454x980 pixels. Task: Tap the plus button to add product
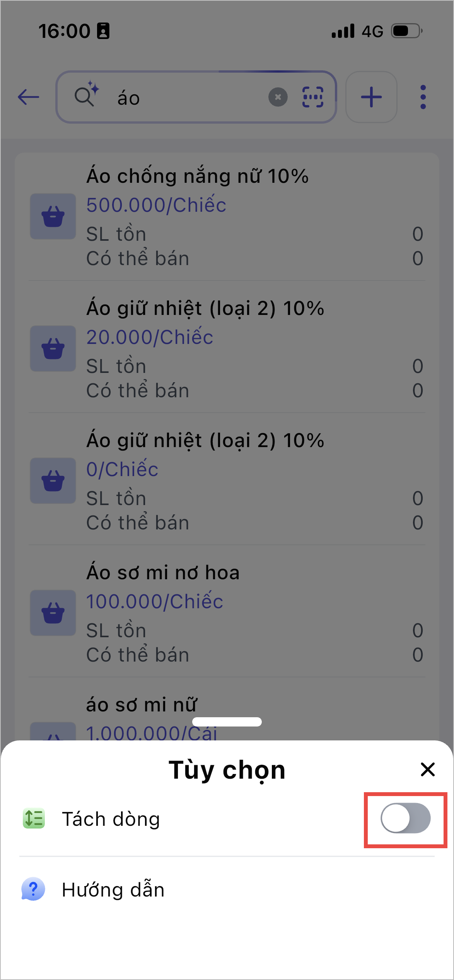coord(371,97)
